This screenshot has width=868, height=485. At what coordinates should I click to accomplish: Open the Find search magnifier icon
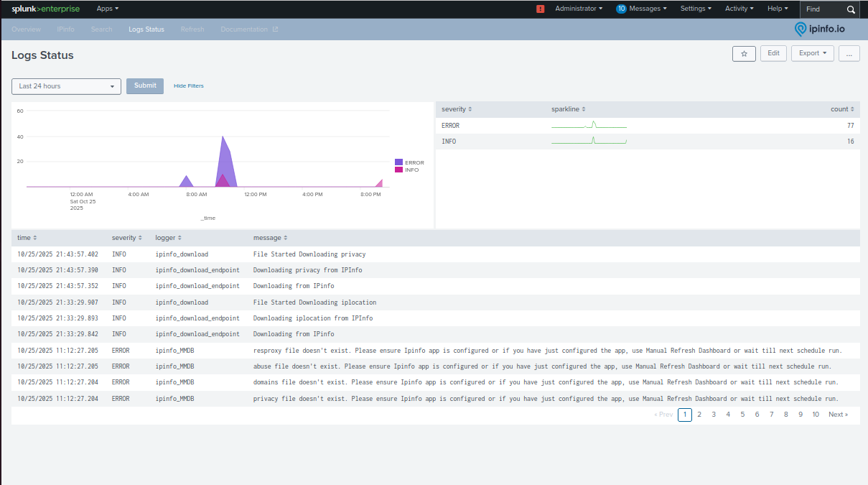click(851, 10)
